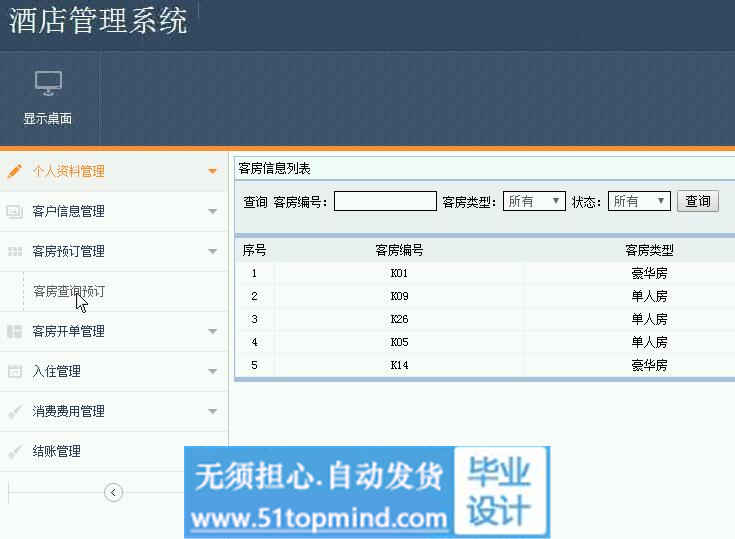735x539 pixels.
Task: Click 序号 cell 4
Action: [x=254, y=342]
